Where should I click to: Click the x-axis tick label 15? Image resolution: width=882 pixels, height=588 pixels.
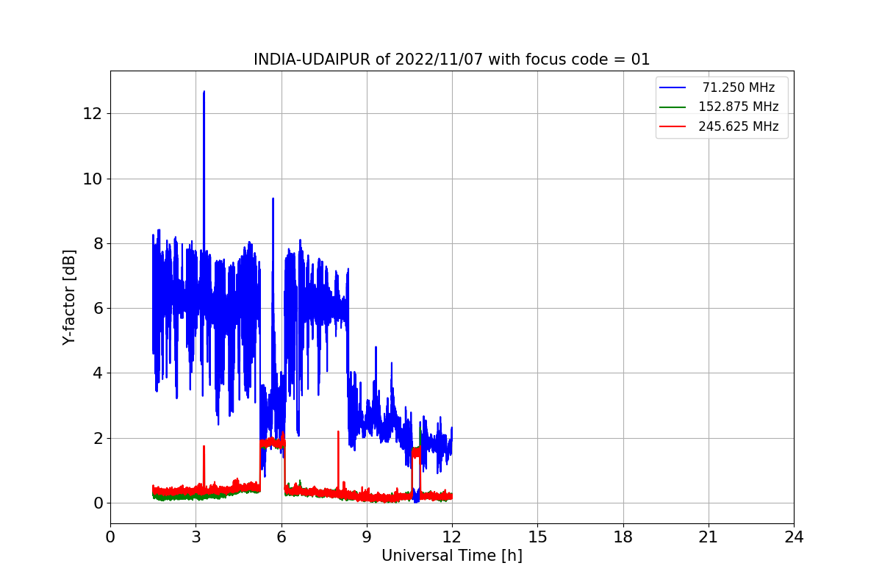(x=537, y=537)
